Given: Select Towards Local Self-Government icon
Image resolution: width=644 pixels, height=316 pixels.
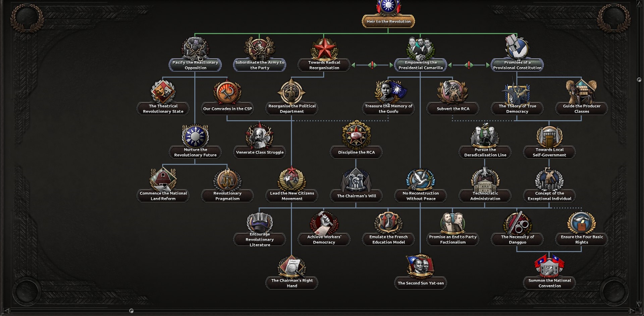Looking at the screenshot, I should pos(549,136).
